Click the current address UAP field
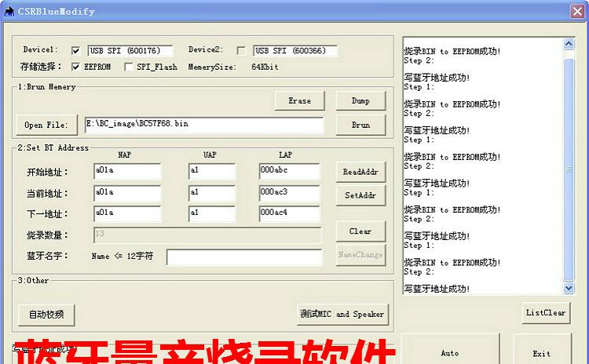 212,193
